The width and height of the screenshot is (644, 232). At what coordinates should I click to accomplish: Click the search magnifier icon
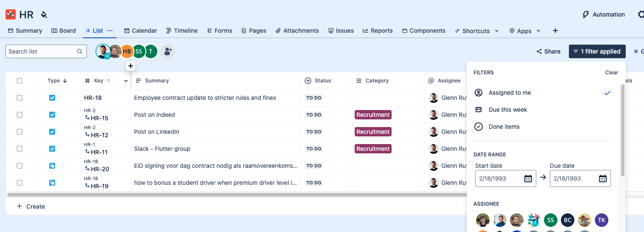click(80, 51)
